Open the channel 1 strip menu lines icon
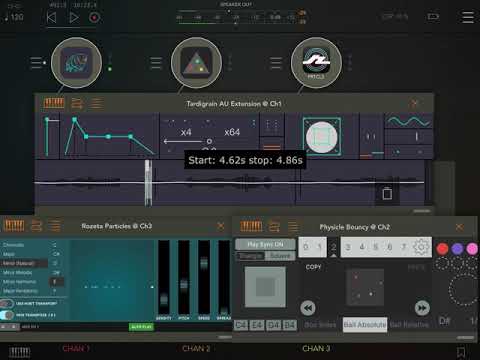The height and width of the screenshot is (360, 480). (x=36, y=63)
